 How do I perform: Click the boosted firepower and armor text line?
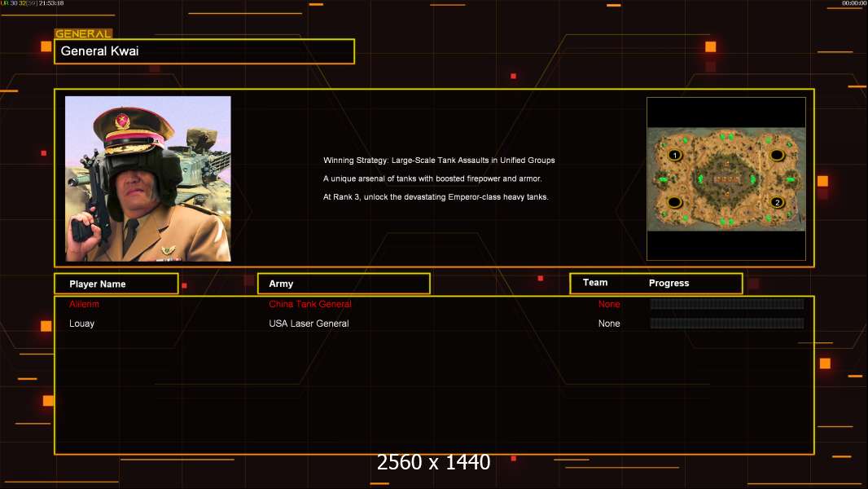432,178
